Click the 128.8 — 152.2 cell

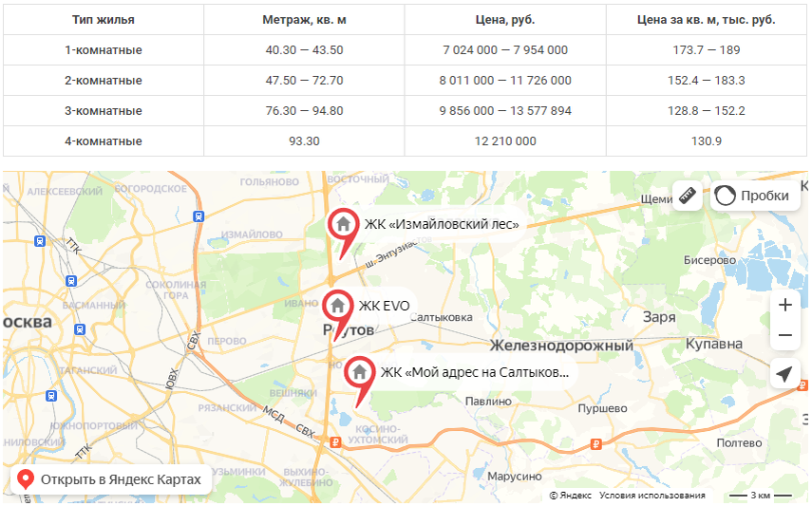tap(707, 111)
